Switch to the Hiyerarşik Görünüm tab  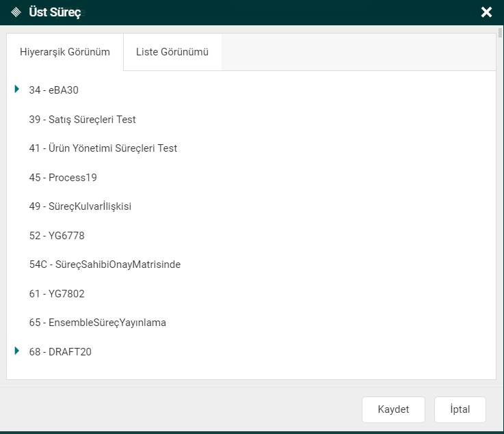pos(65,52)
